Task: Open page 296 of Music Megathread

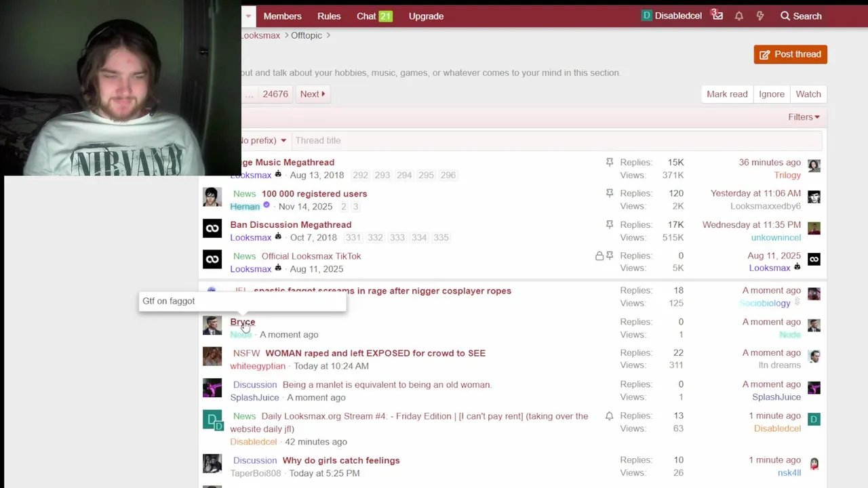Action: pyautogui.click(x=448, y=175)
